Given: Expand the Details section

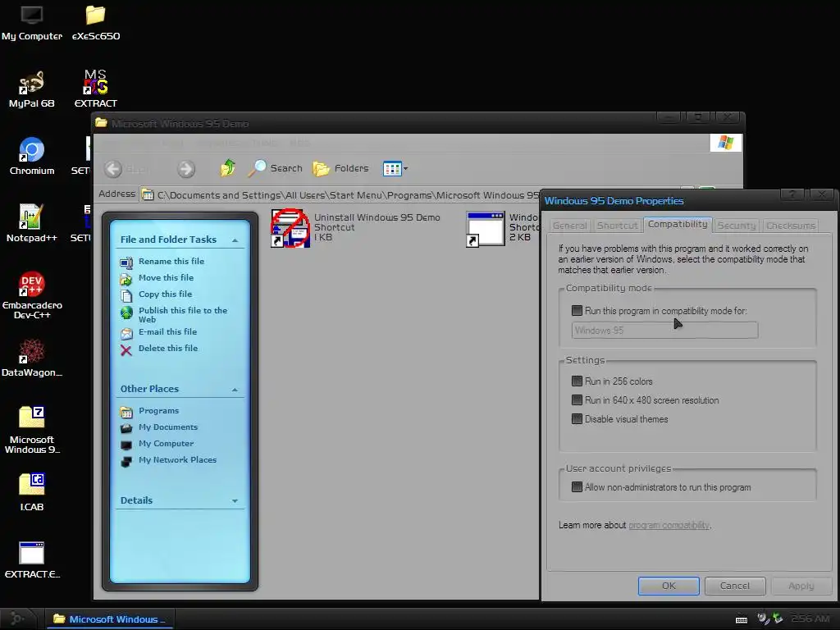Looking at the screenshot, I should pos(235,501).
